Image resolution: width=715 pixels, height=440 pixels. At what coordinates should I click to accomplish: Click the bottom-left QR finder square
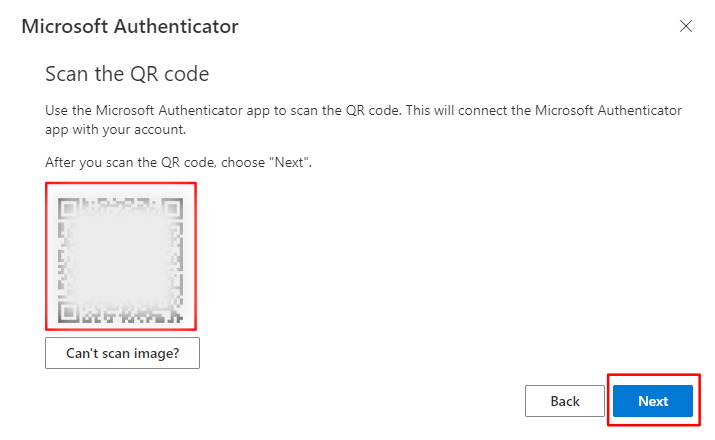(x=69, y=312)
